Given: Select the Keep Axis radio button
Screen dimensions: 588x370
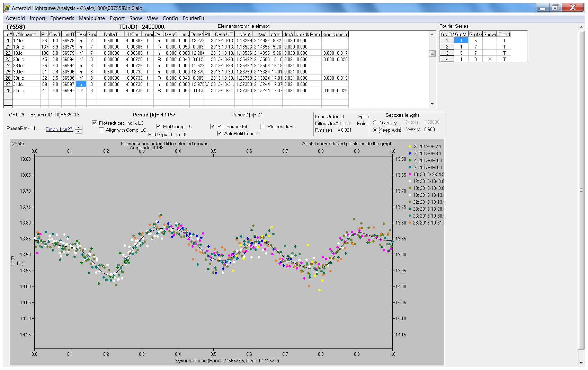Looking at the screenshot, I should [x=375, y=130].
